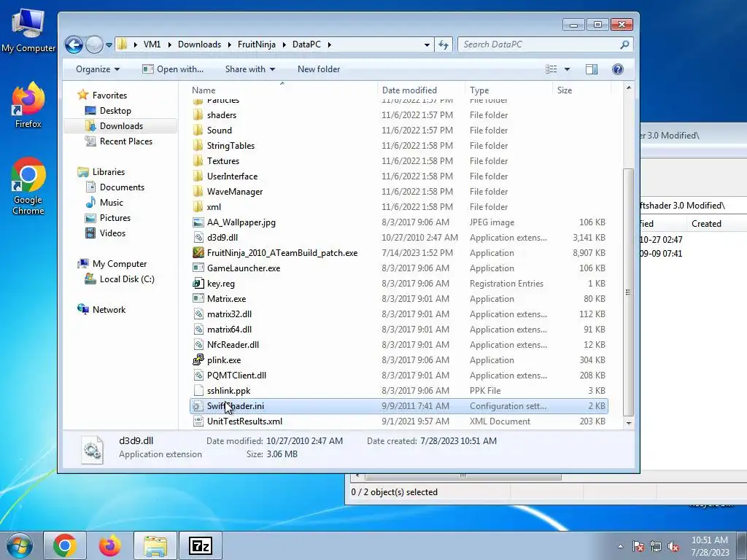The height and width of the screenshot is (560, 747).
Task: Create a New folder
Action: 319,69
